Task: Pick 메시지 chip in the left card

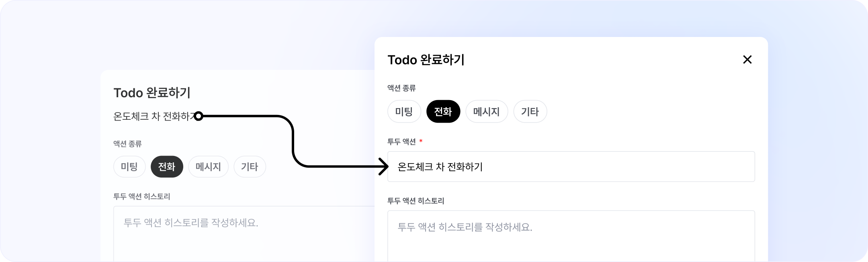Action: [x=208, y=167]
